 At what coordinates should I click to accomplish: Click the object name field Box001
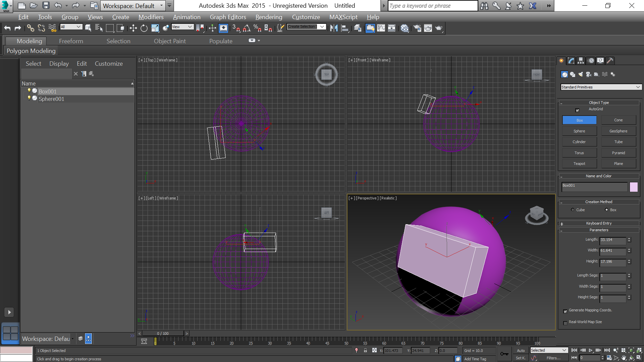pyautogui.click(x=594, y=187)
